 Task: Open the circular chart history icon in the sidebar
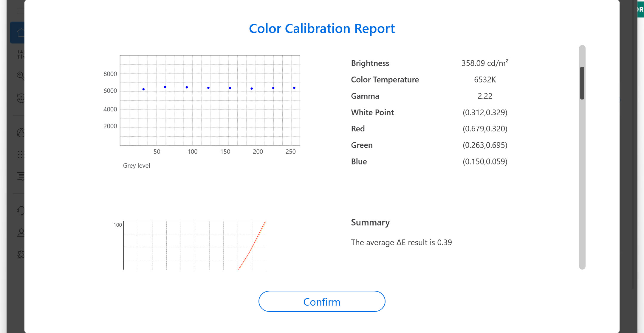click(x=20, y=98)
